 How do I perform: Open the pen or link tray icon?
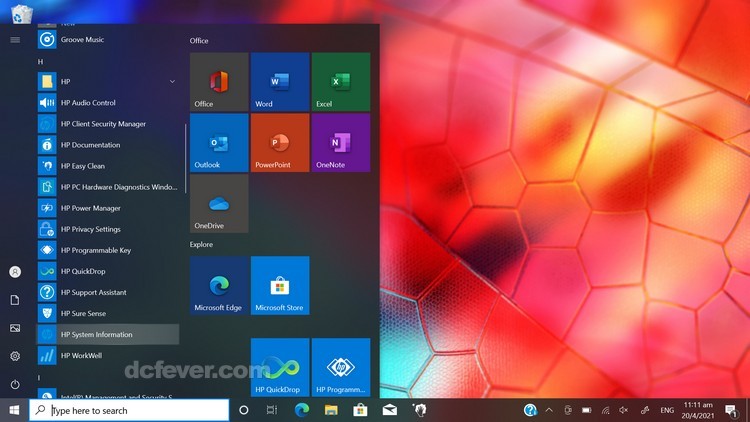(x=645, y=410)
